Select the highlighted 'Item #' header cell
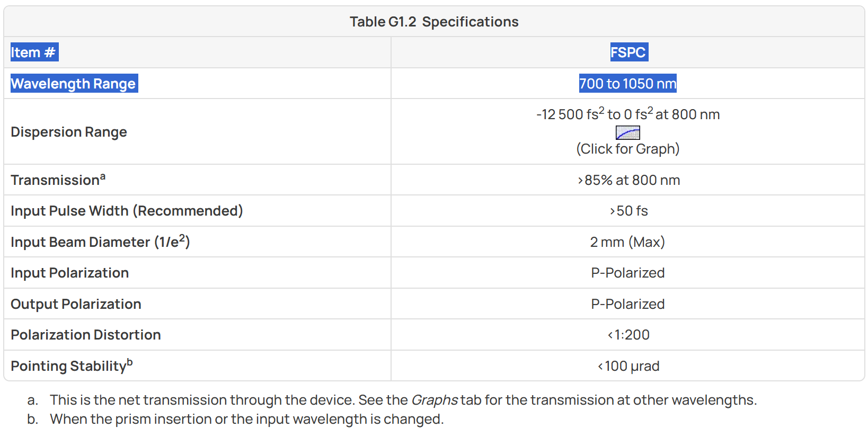Screen dimensions: 868x428 (34, 52)
